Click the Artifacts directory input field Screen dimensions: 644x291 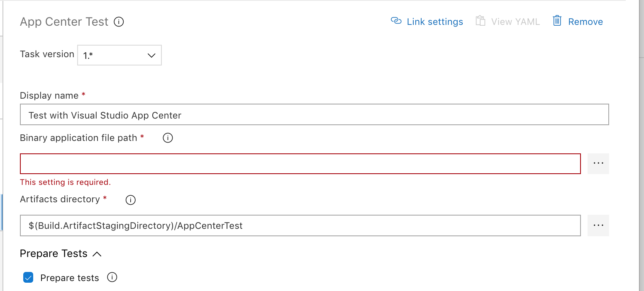pos(300,226)
